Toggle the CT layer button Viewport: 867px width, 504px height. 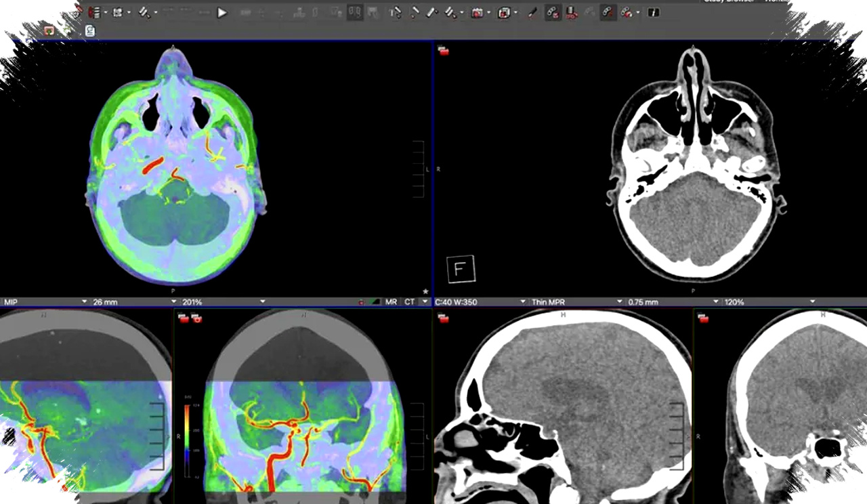coord(409,301)
